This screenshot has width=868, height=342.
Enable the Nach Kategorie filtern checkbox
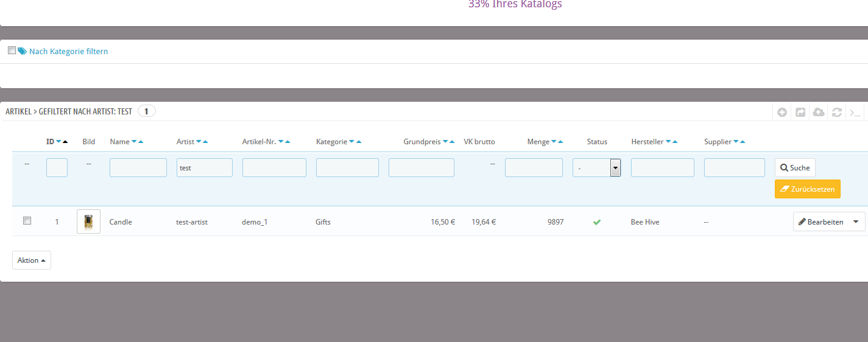(12, 51)
